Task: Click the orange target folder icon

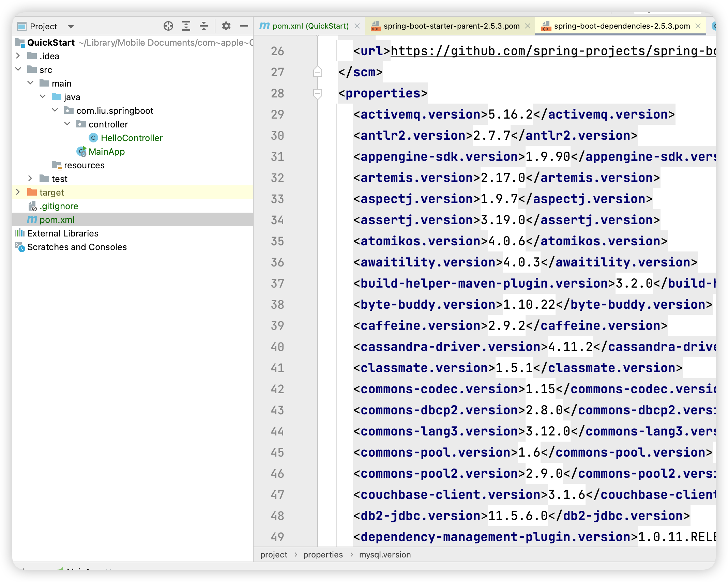Action: [32, 192]
